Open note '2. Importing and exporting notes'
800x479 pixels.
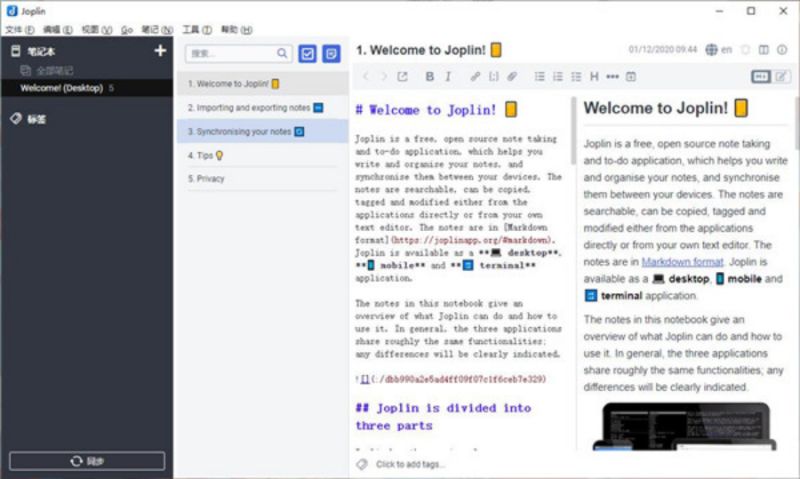263,108
